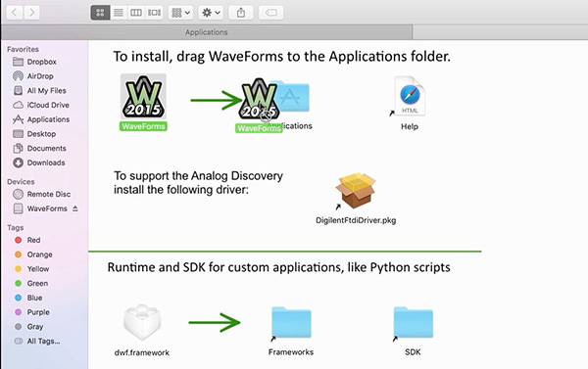Open the item arrangement dropdown
Screen dimensions: 588x369
point(180,13)
